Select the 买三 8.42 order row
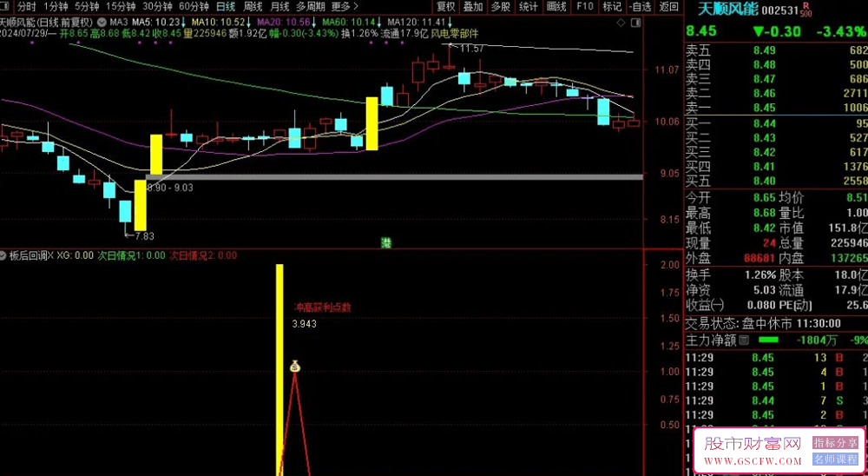This screenshot has height=476, width=868. tap(777, 152)
